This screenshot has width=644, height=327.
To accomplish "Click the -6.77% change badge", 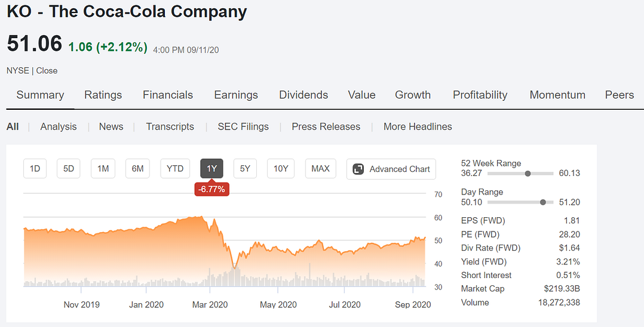I will pos(211,189).
